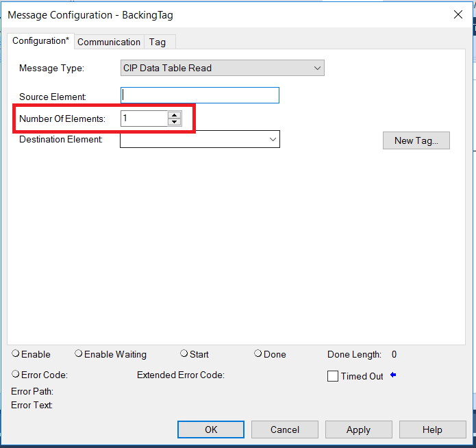This screenshot has width=476, height=448.
Task: Click the Number Of Elements label
Action: (x=62, y=119)
